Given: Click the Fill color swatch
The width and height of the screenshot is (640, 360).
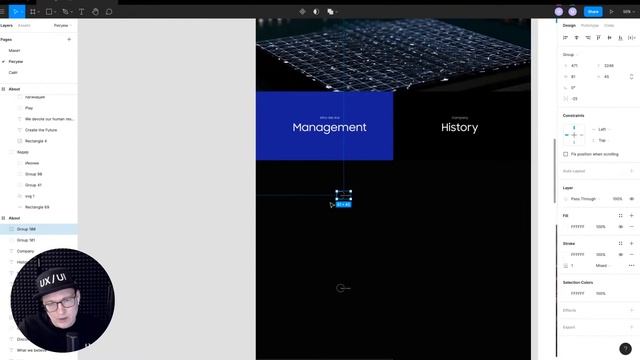Looking at the screenshot, I should pos(566,227).
